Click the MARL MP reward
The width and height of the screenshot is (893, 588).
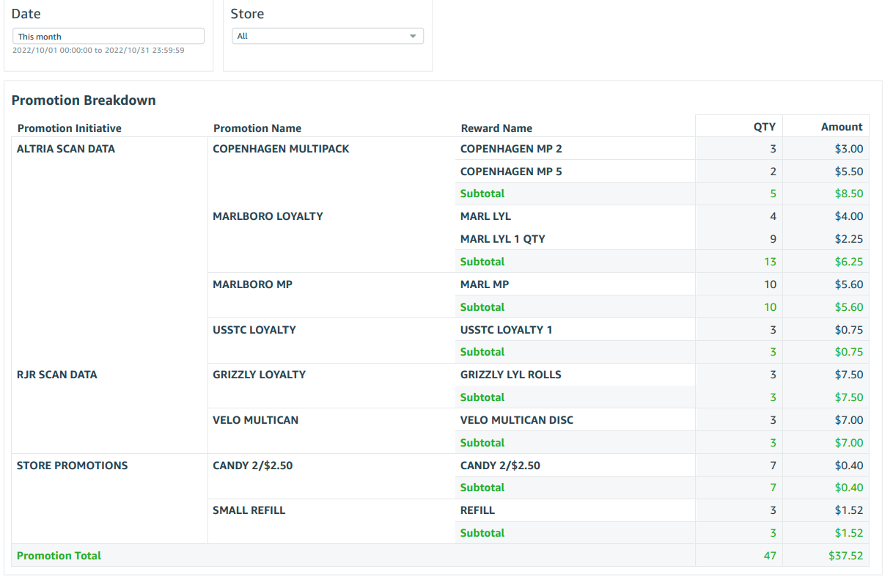click(x=485, y=284)
